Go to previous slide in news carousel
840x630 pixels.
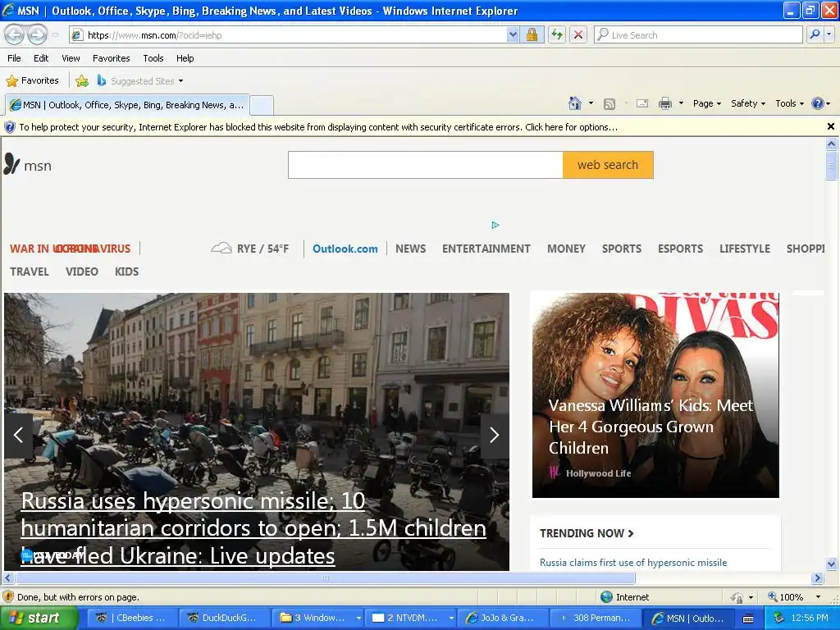(x=18, y=435)
